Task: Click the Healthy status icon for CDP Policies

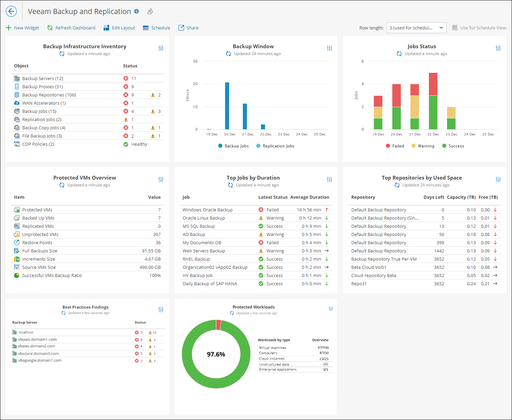Action: 126,144
